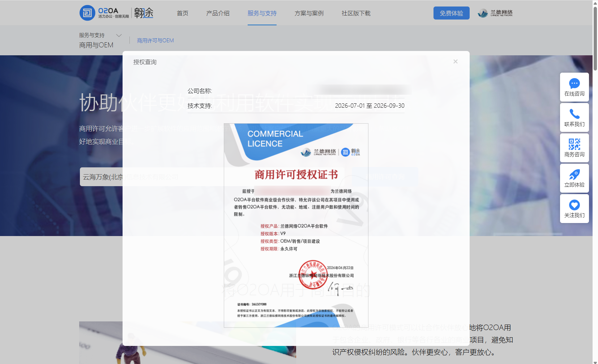This screenshot has height=364, width=598.
Task: Click the 关注我们 heart icon
Action: tap(574, 205)
